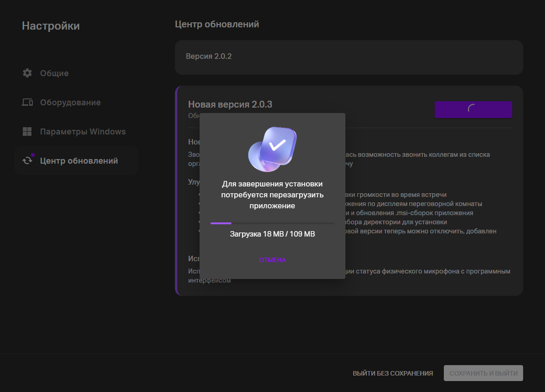Click the sync arrows icon for Центр обновлений
This screenshot has width=545, height=392.
pos(27,161)
